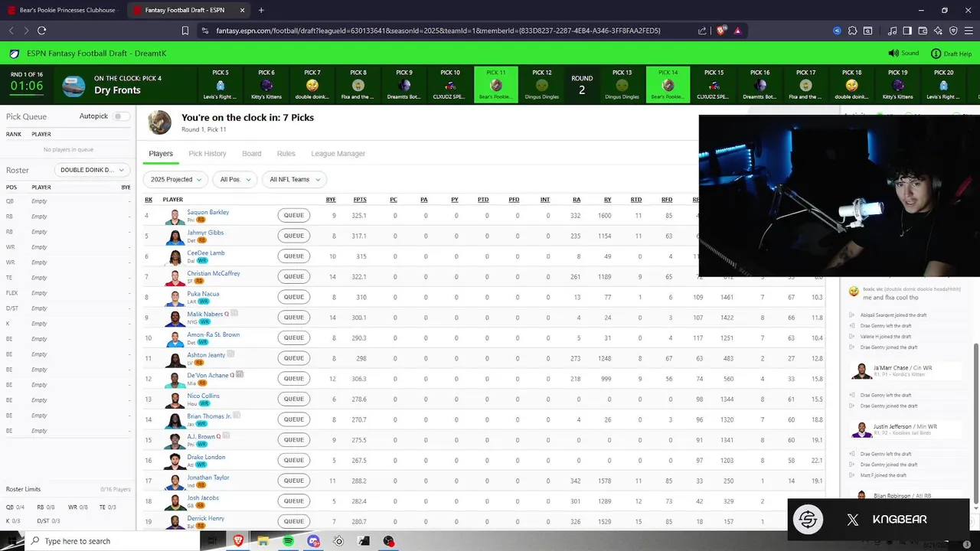The image size is (980, 551).
Task: Sort players by BYE column header
Action: pos(331,200)
